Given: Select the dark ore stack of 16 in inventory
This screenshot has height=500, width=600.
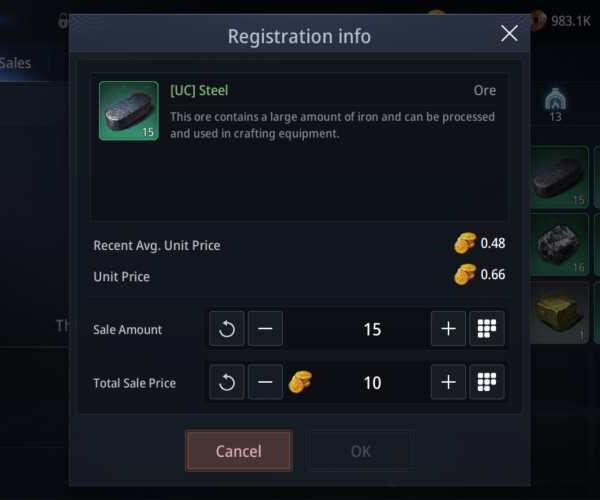Looking at the screenshot, I should click(x=559, y=244).
